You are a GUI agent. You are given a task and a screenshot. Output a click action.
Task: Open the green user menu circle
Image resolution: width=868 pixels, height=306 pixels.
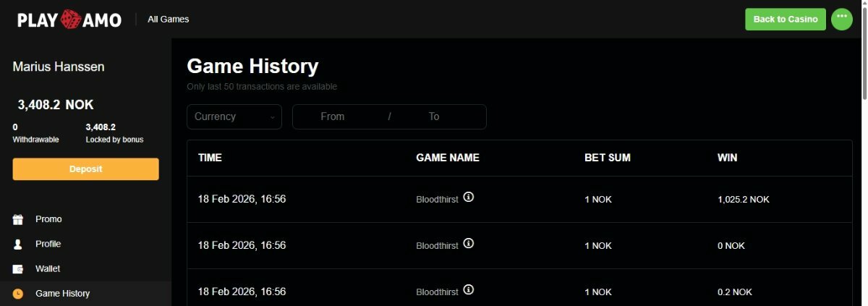pyautogui.click(x=841, y=19)
